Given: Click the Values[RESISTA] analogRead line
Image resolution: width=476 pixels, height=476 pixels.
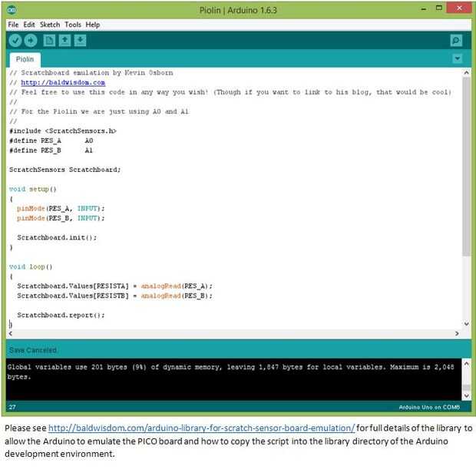Looking at the screenshot, I should pyautogui.click(x=114, y=286).
